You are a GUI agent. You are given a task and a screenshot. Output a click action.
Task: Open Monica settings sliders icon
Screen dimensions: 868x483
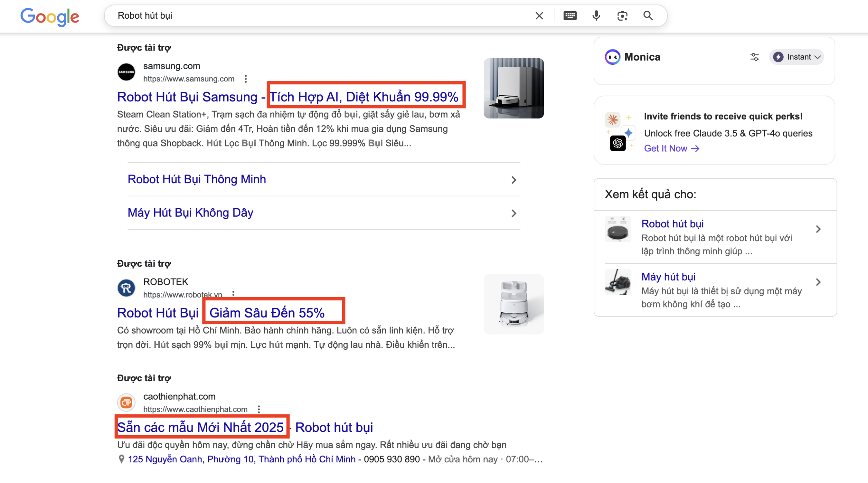754,57
